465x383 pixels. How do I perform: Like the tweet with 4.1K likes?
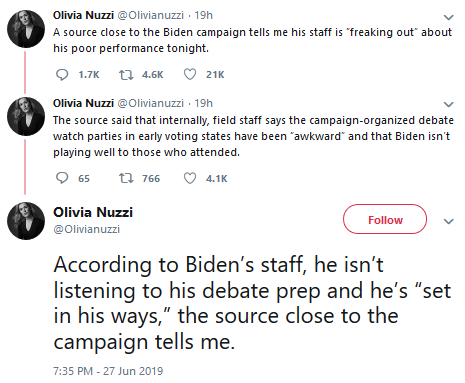point(190,178)
